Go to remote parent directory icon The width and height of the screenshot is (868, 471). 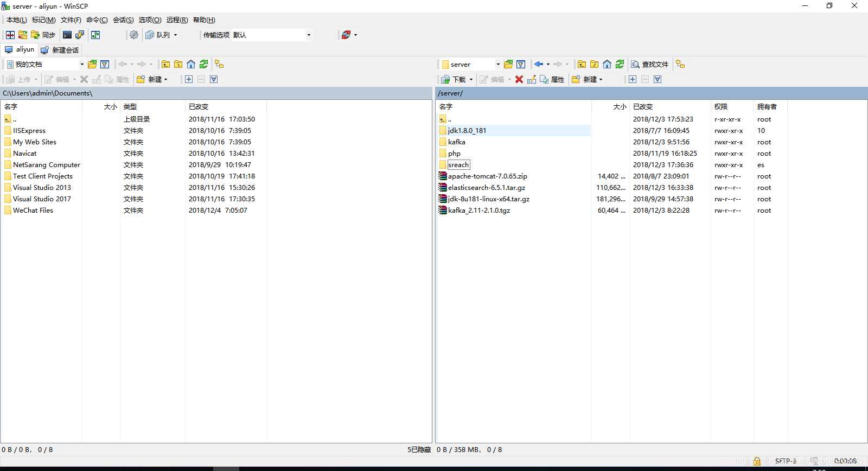point(582,64)
